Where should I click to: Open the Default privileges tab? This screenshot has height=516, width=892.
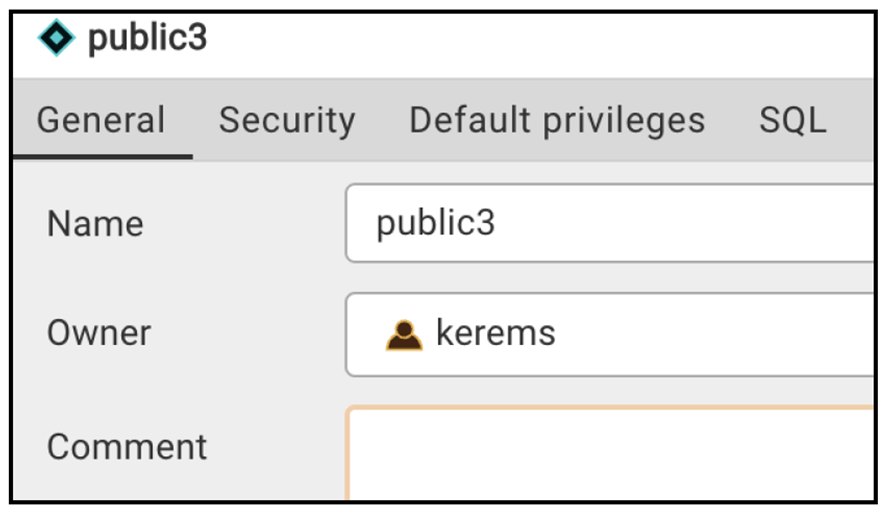point(557,120)
